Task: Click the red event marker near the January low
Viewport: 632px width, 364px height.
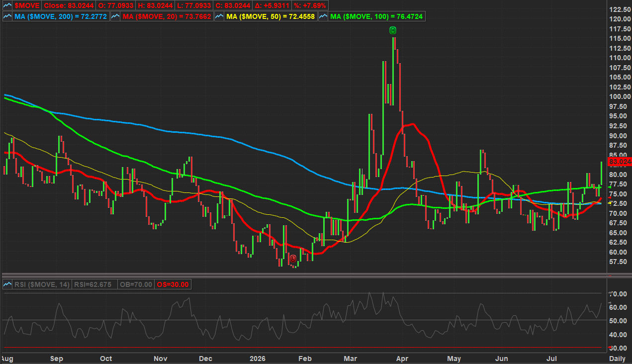Action: pyautogui.click(x=293, y=258)
